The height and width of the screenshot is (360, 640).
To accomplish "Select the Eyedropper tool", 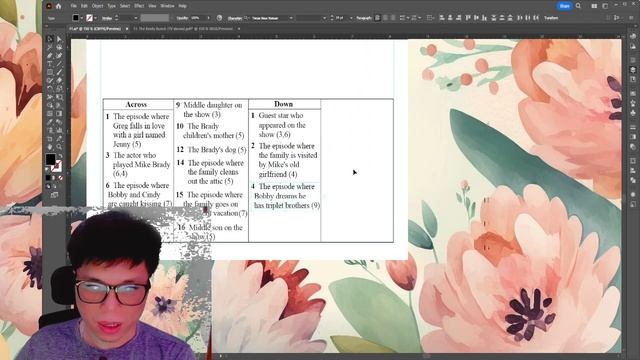I will (x=50, y=122).
